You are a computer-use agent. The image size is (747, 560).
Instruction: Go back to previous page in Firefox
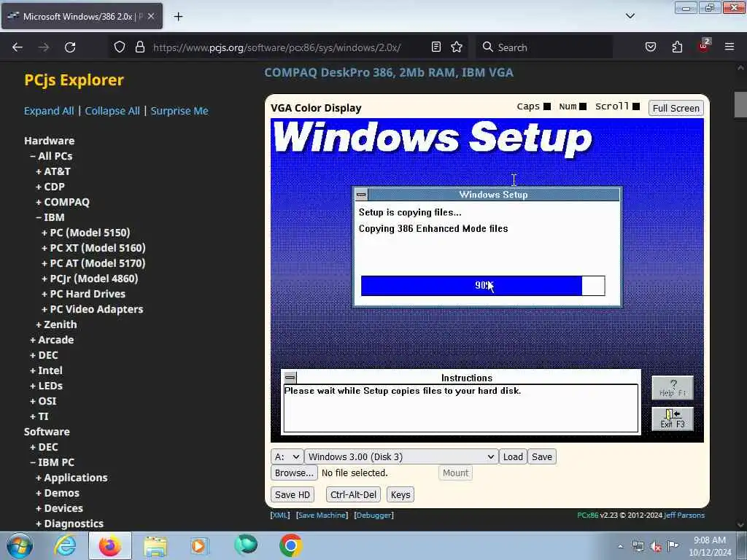point(18,47)
